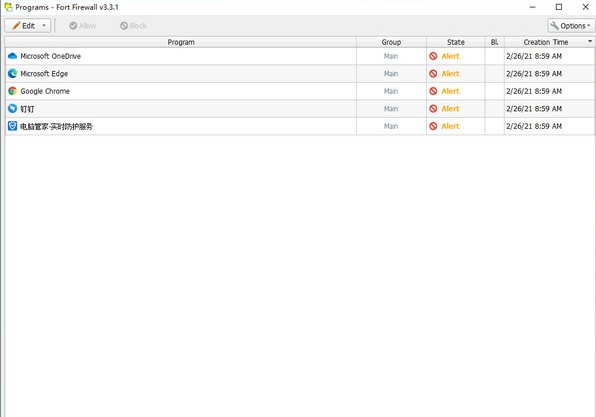Screen dimensions: 596x417
Task: Select the Microsoft OneDrive cloud icon
Action: pos(12,56)
